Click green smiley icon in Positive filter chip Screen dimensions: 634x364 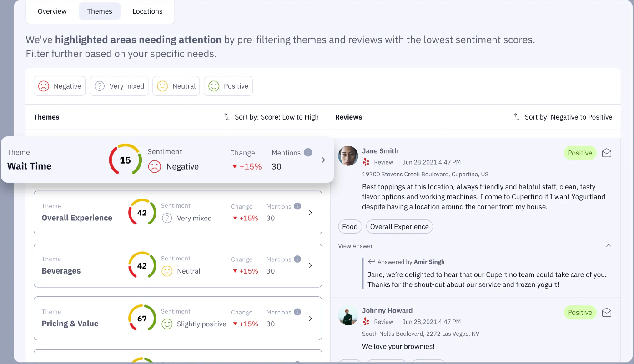[214, 86]
